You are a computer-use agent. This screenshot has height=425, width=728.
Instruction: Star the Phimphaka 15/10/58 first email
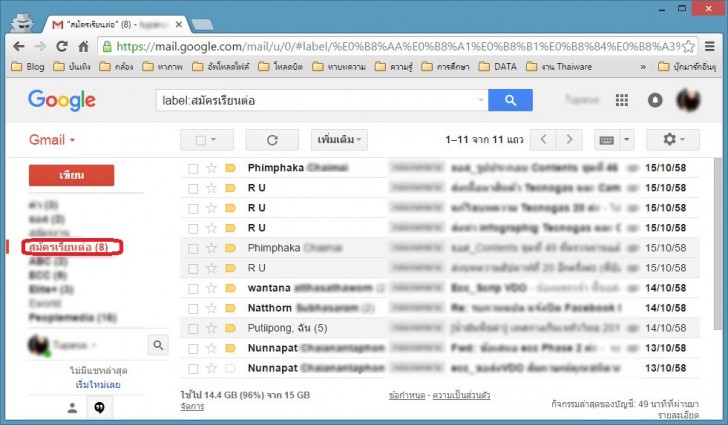211,168
